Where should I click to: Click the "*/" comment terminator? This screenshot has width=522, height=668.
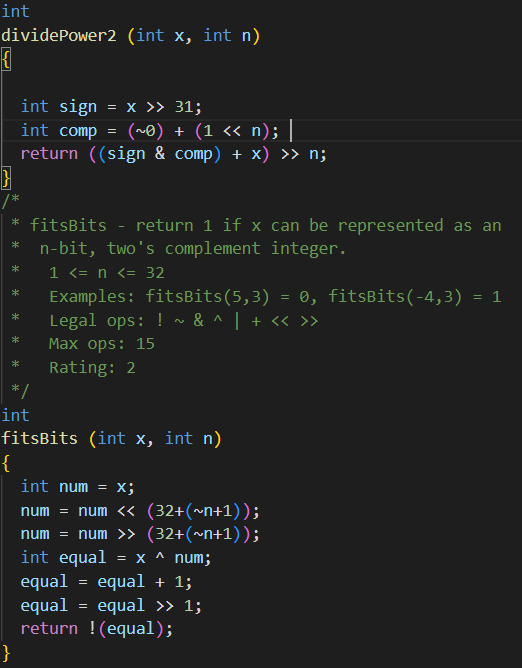20,390
